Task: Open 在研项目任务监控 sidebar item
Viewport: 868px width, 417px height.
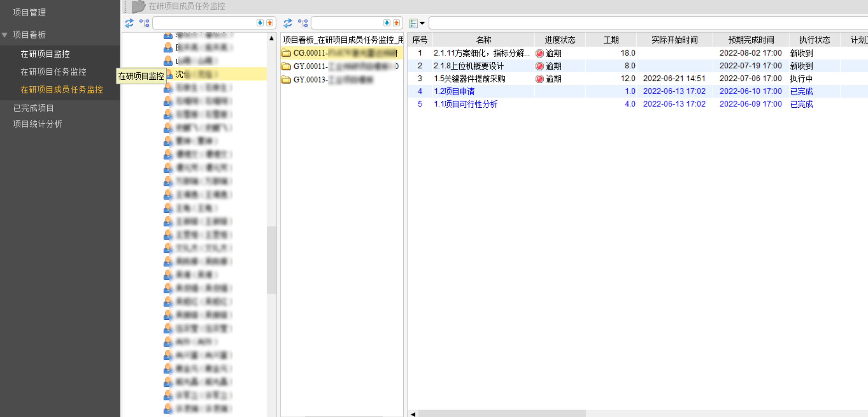Action: (x=53, y=72)
